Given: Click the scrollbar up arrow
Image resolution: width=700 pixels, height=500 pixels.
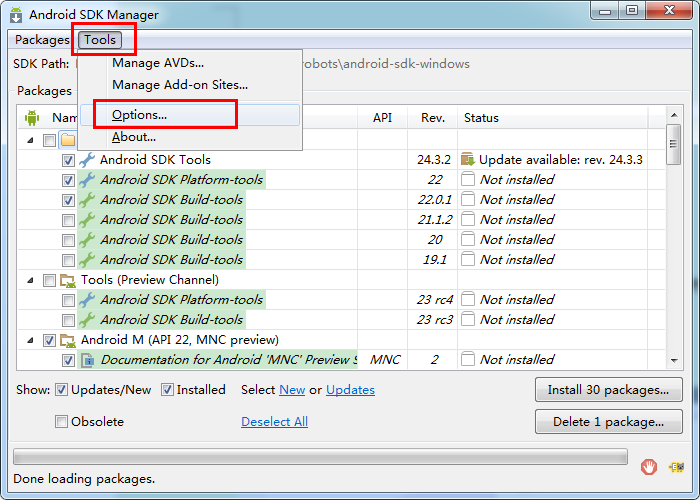Looking at the screenshot, I should point(674,115).
